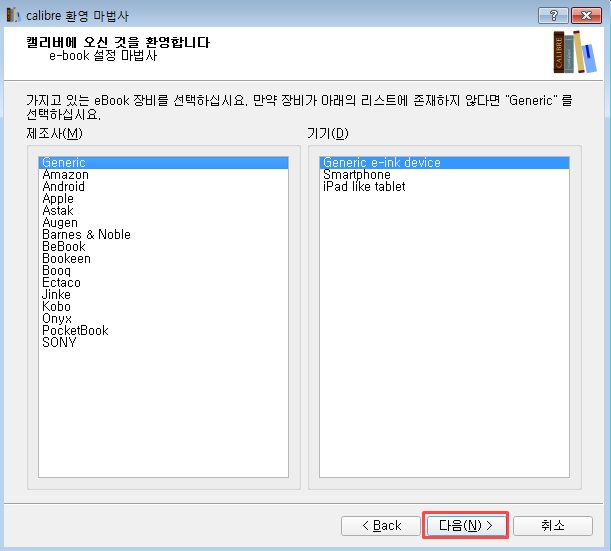Select SONY manufacturer
The width and height of the screenshot is (611, 551).
coord(163,343)
